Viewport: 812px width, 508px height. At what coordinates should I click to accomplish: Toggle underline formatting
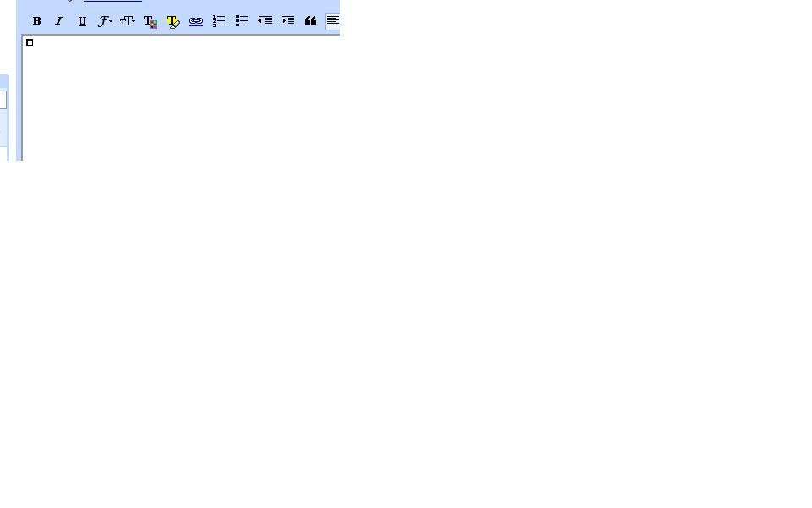click(x=82, y=21)
